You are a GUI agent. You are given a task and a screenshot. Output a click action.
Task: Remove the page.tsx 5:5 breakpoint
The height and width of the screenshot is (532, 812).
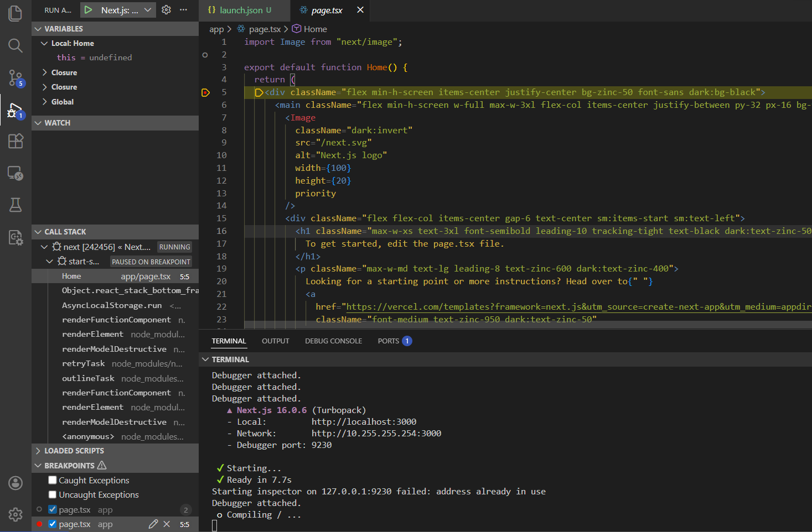[x=167, y=524]
